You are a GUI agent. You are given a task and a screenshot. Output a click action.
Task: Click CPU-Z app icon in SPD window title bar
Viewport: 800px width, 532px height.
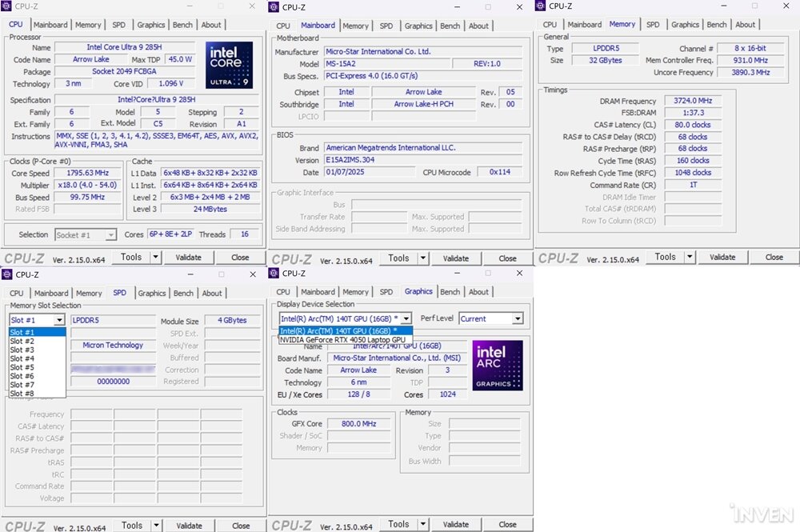(7, 274)
